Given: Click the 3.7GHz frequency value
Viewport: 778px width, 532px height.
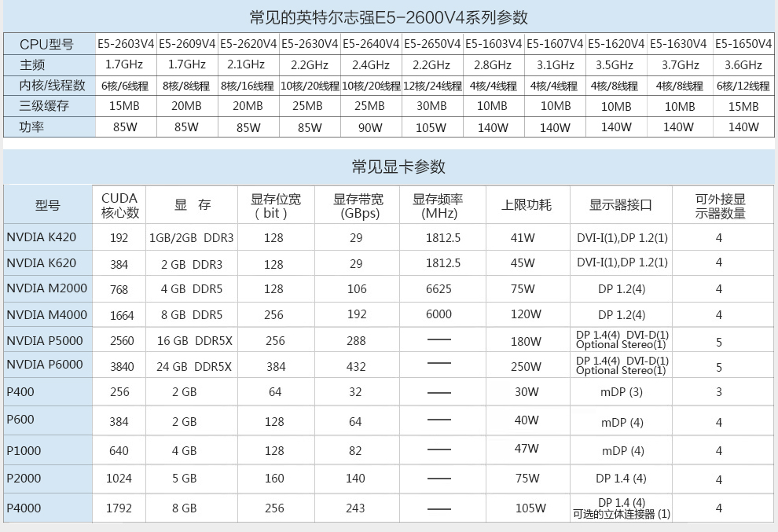Looking at the screenshot, I should tap(681, 65).
